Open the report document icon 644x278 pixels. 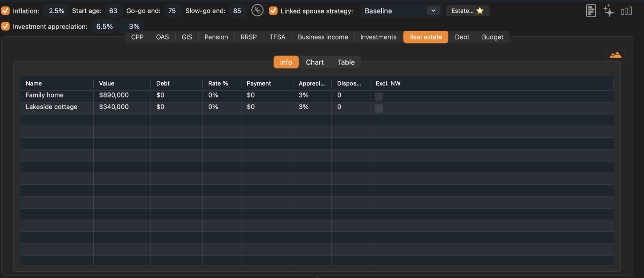click(591, 11)
